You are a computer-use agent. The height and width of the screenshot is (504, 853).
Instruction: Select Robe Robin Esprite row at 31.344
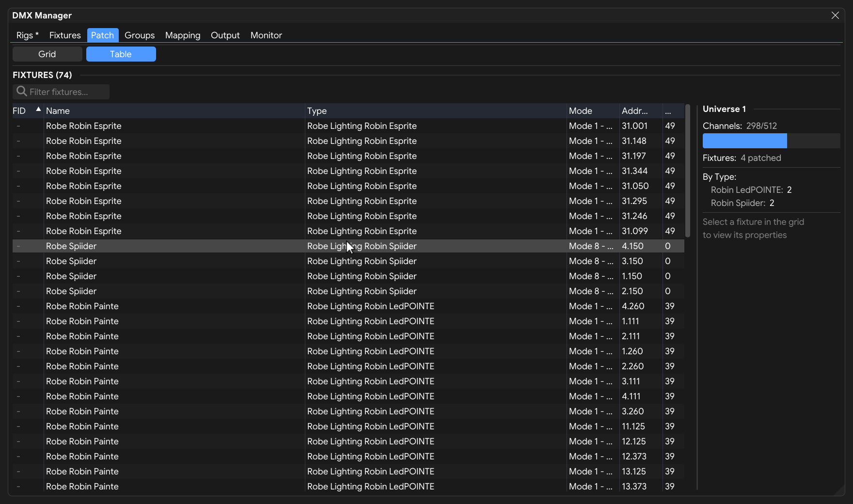pos(348,171)
